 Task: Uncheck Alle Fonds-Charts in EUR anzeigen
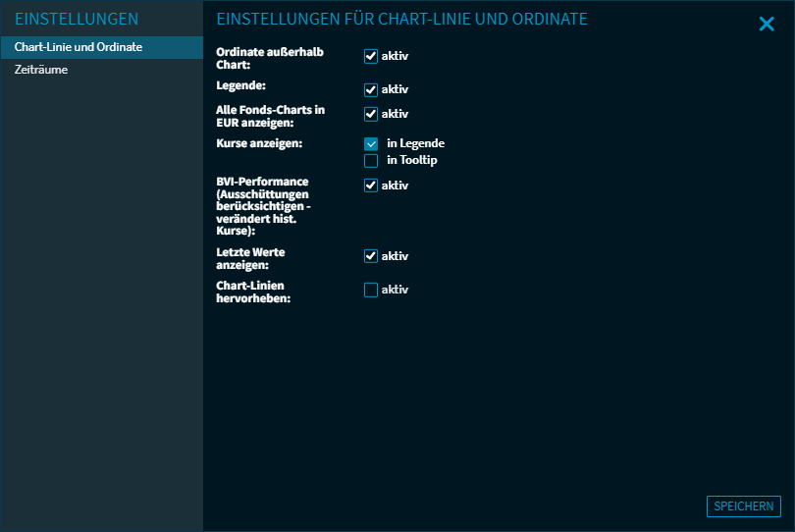pos(371,114)
